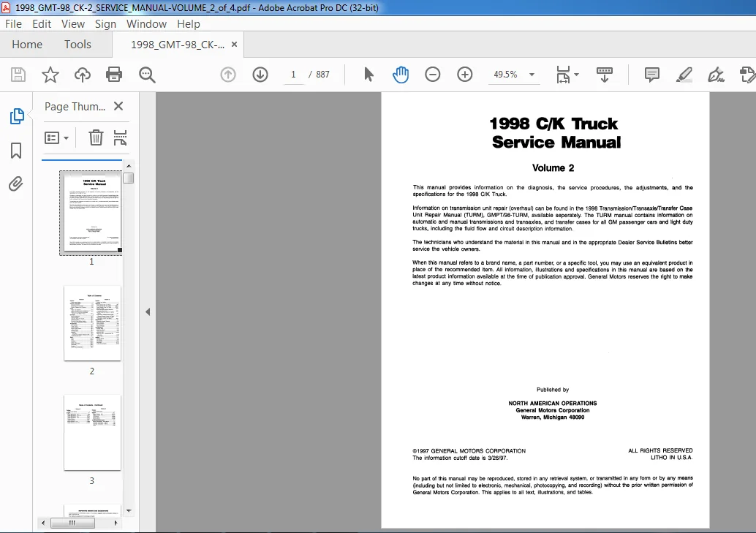Open the Window menu
Screen dimensions: 756x533
tap(146, 23)
